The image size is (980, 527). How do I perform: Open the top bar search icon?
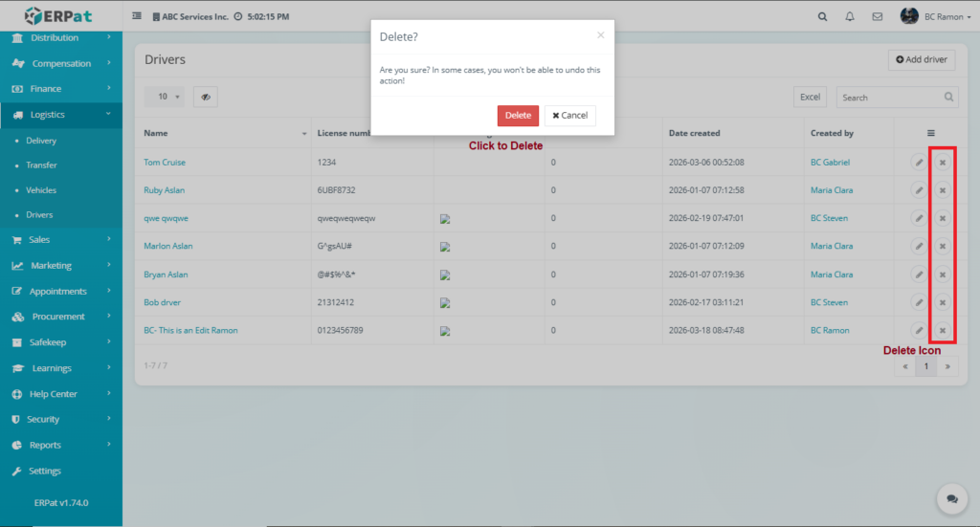[x=822, y=17]
